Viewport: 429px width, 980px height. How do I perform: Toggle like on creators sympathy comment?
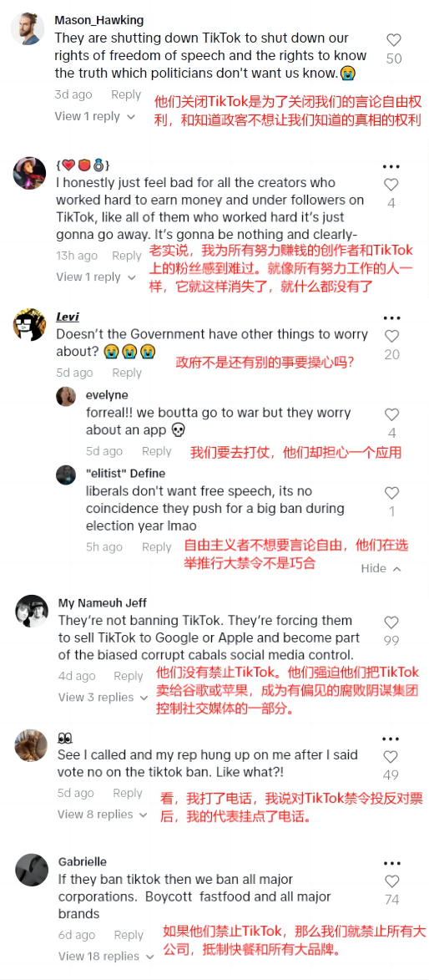[x=391, y=185]
